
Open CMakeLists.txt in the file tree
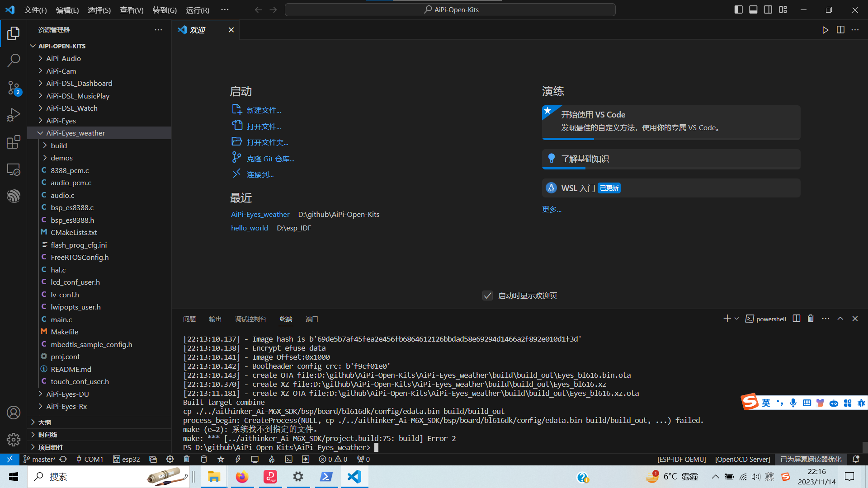(x=74, y=232)
